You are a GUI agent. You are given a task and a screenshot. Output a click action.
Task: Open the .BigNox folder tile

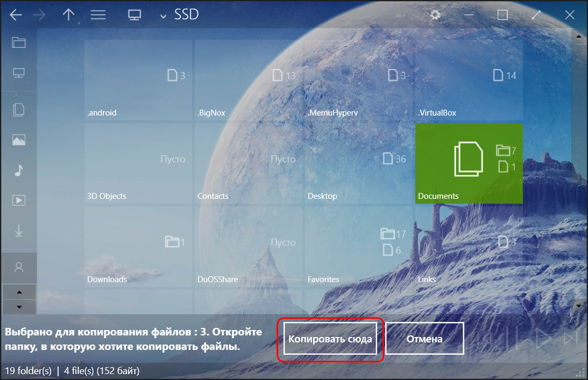tap(249, 80)
